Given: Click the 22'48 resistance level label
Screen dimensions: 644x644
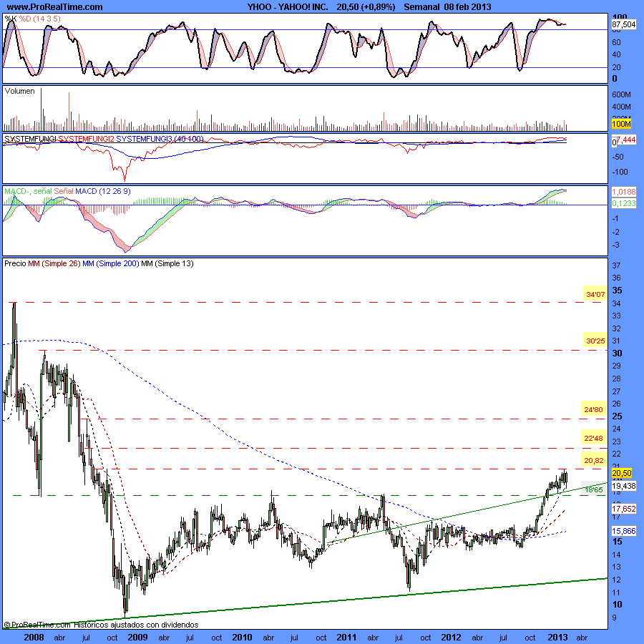Looking at the screenshot, I should pyautogui.click(x=594, y=439).
